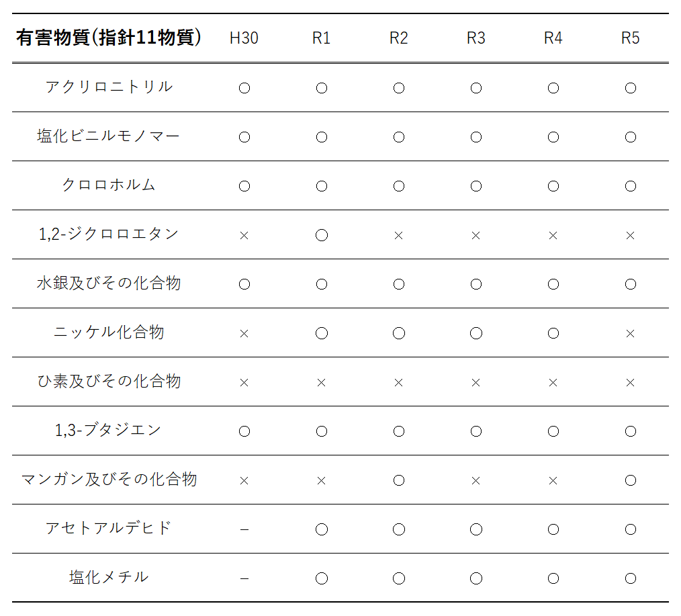Click the 塩化メチル circle under R5

[x=630, y=578]
